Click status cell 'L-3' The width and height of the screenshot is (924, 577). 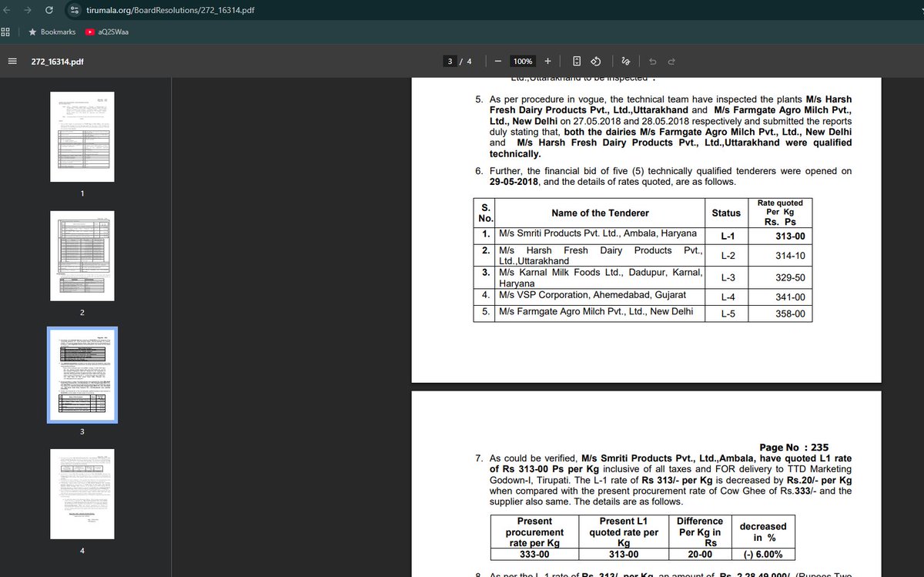[727, 277]
